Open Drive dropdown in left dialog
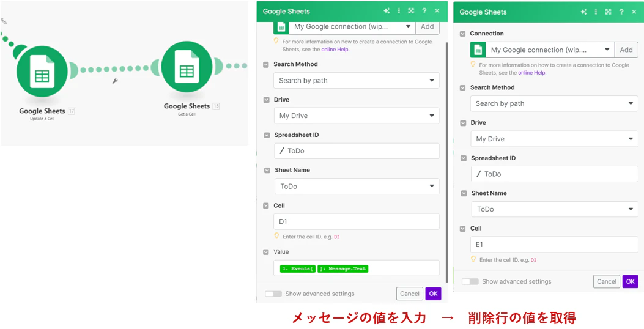 pos(357,116)
